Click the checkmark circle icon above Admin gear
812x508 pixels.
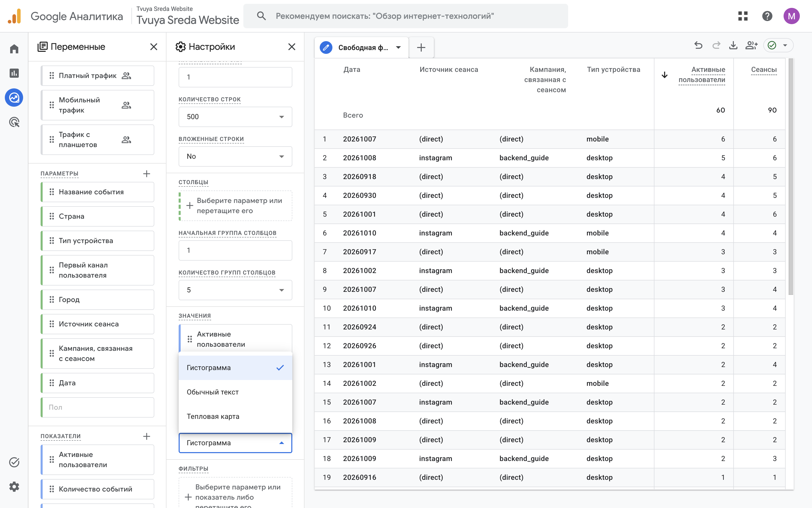pyautogui.click(x=14, y=462)
